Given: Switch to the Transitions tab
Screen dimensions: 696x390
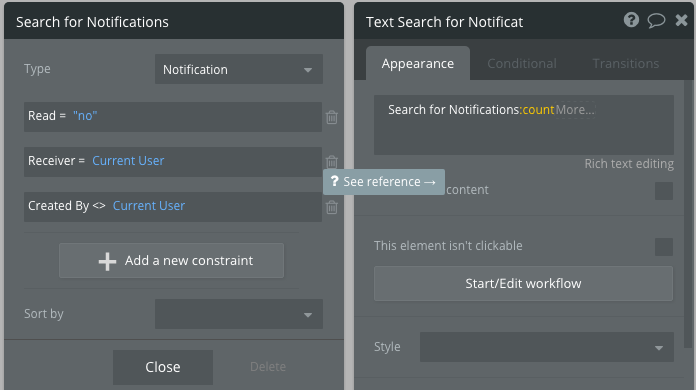Looking at the screenshot, I should 625,63.
